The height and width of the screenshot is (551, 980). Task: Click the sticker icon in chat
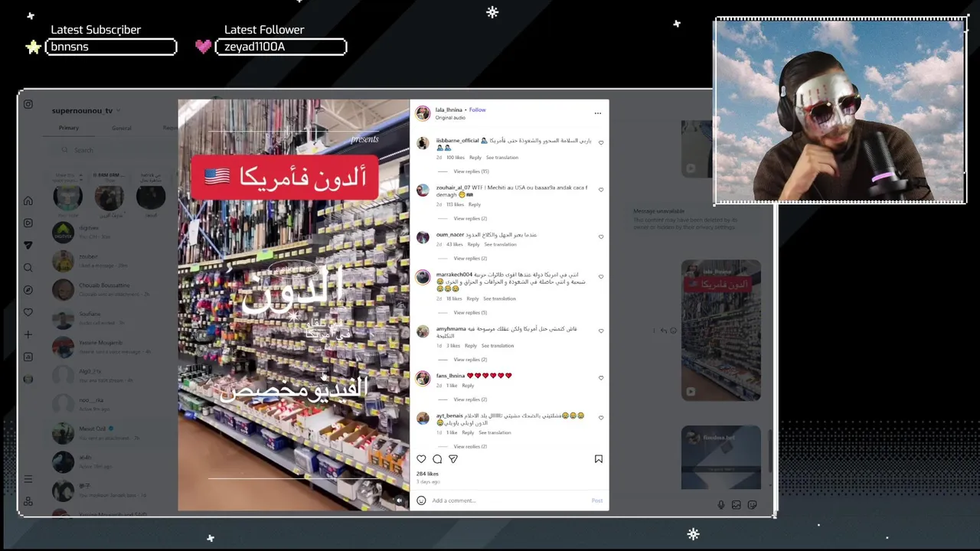(753, 504)
